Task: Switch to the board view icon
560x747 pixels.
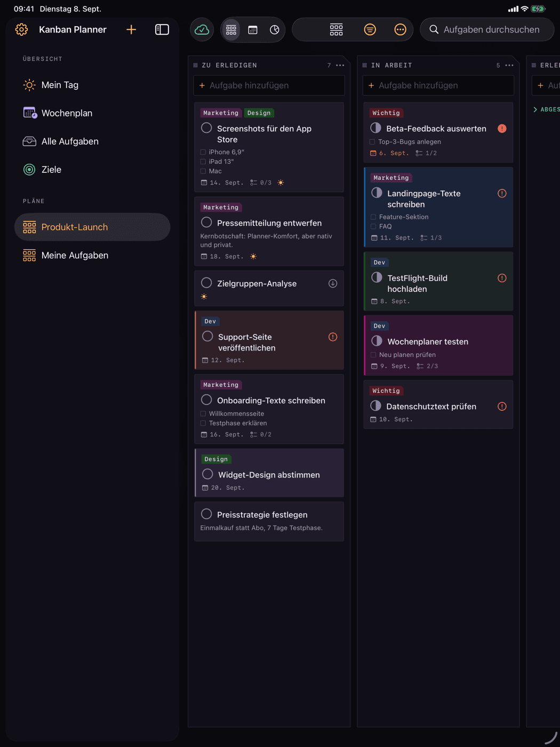Action: [x=231, y=29]
